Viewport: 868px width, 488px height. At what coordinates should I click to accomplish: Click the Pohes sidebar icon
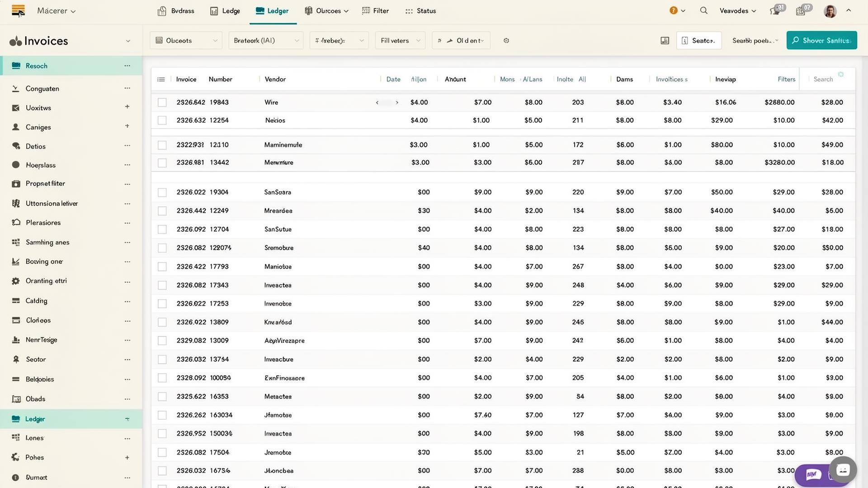(16, 457)
